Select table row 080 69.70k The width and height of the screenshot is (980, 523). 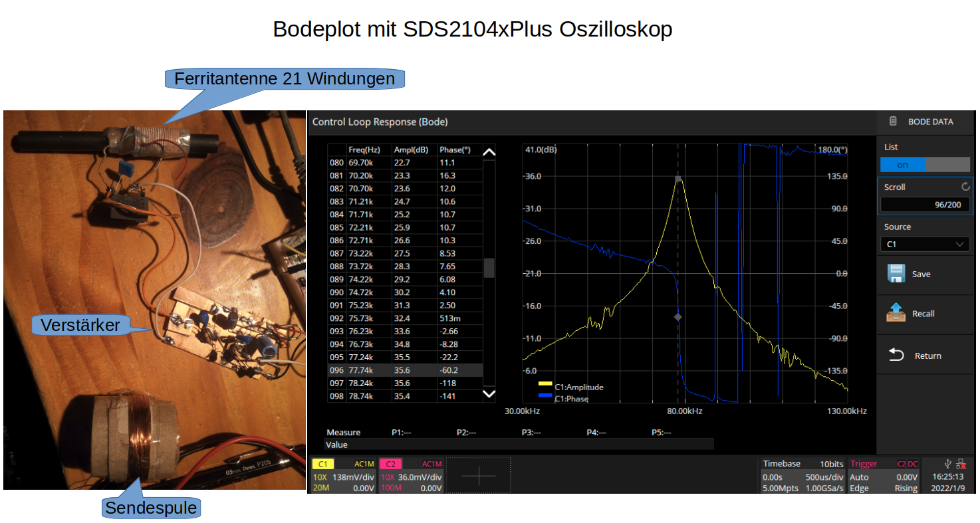coord(405,162)
